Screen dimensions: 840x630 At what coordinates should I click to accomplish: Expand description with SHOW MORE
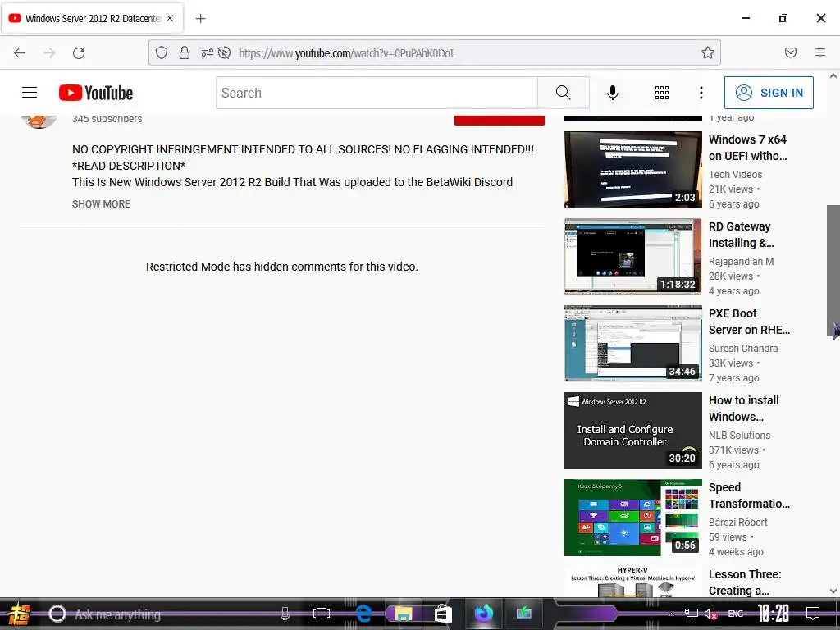pyautogui.click(x=101, y=204)
